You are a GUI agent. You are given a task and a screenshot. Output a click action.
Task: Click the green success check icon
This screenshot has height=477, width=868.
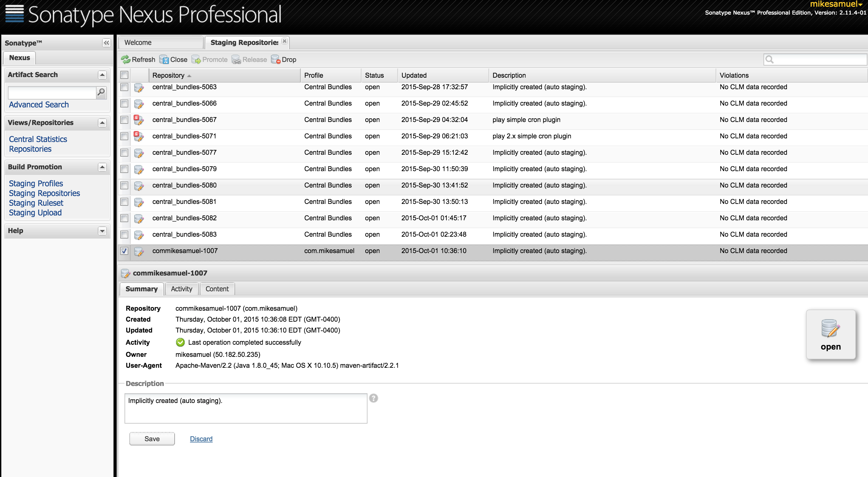(180, 342)
